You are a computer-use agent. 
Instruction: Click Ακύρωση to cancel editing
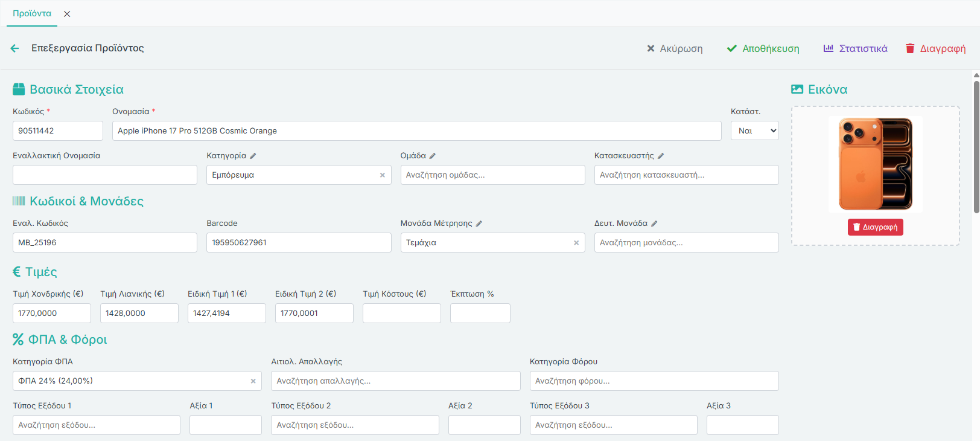coord(675,48)
